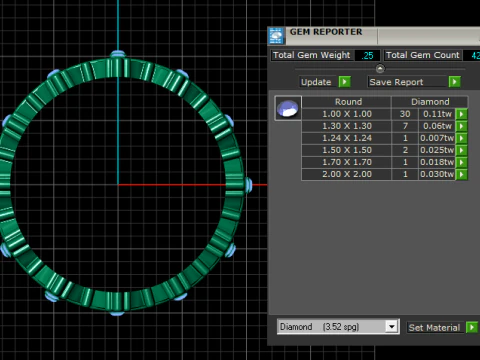
Task: Click green arrow next to Update
Action: [x=344, y=82]
